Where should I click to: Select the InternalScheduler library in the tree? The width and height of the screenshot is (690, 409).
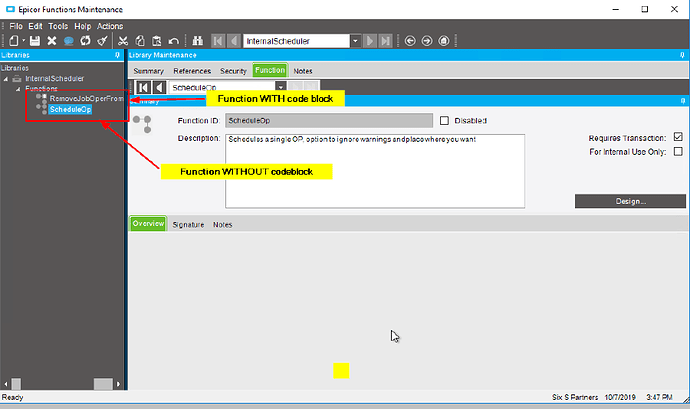coord(54,79)
